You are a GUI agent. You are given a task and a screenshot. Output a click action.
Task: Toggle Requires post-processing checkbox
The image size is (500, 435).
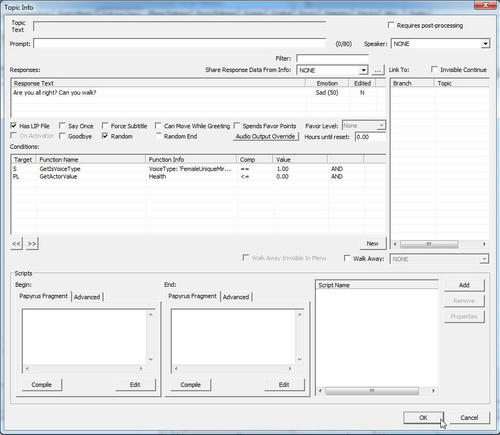pos(391,25)
